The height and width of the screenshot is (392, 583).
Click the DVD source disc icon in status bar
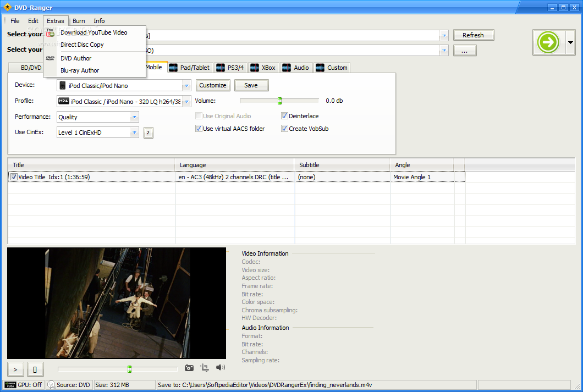tap(51, 385)
